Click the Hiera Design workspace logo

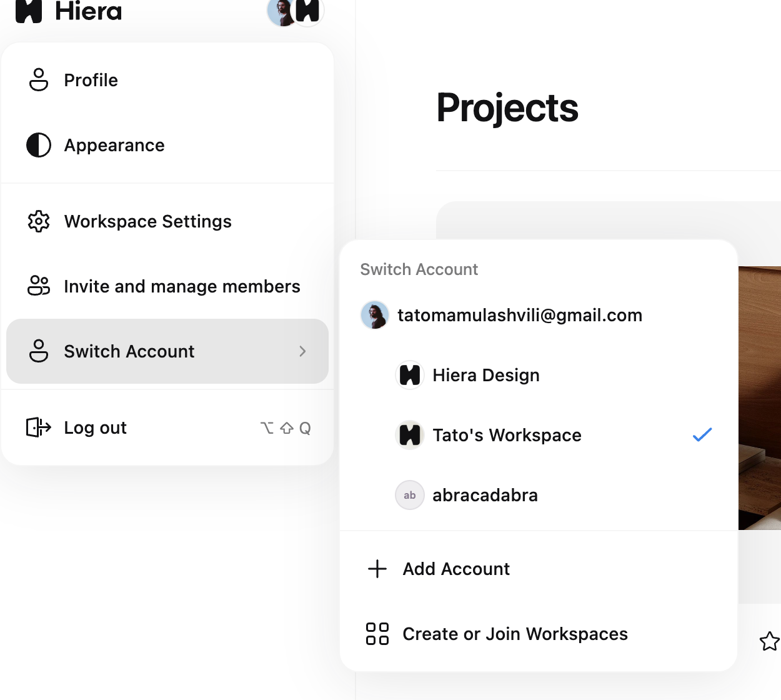click(410, 375)
